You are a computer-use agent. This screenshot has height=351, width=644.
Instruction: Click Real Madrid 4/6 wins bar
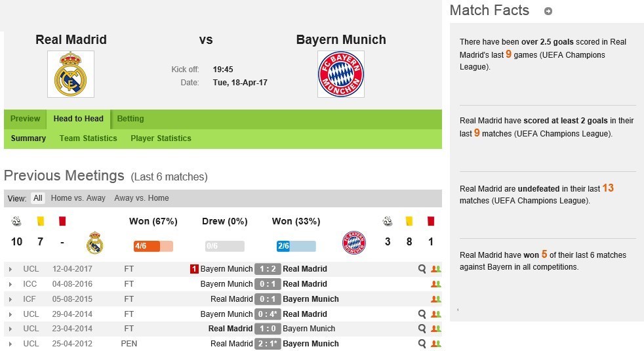[153, 246]
